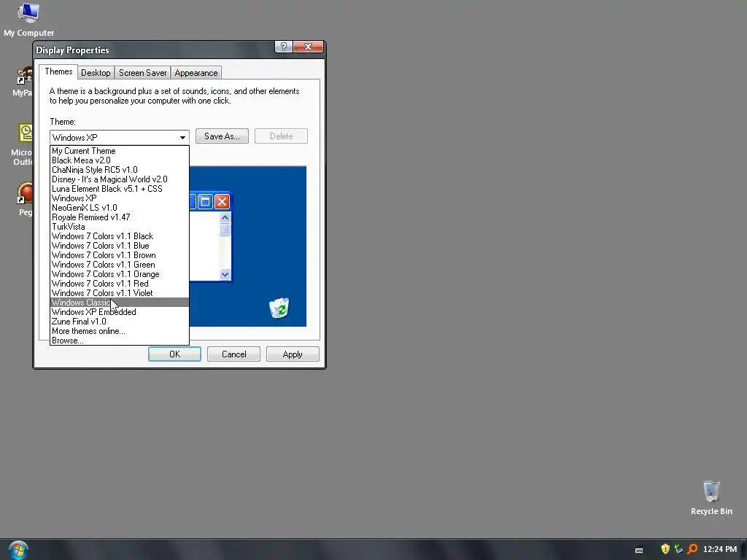
Task: Pick Windows 7 Colors v1.1 Violet
Action: [120, 293]
